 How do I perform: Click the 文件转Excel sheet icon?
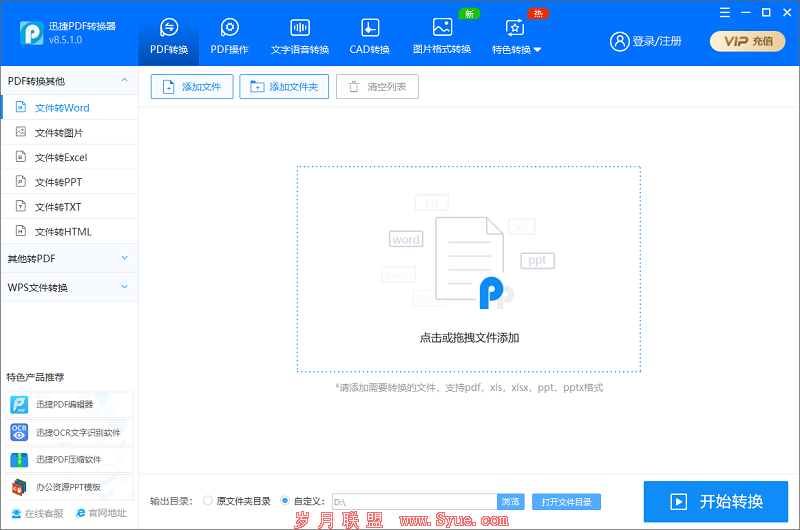pyautogui.click(x=21, y=157)
